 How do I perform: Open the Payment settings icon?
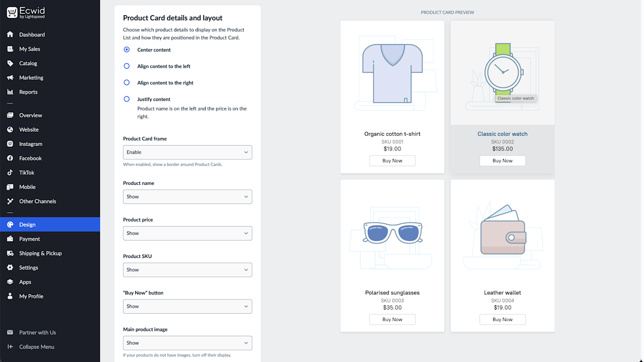(10, 239)
